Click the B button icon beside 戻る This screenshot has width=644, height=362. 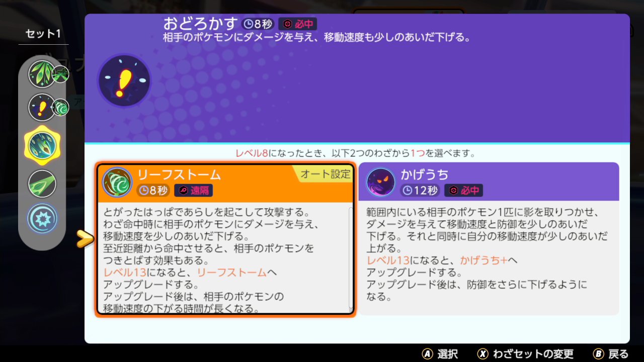(598, 354)
